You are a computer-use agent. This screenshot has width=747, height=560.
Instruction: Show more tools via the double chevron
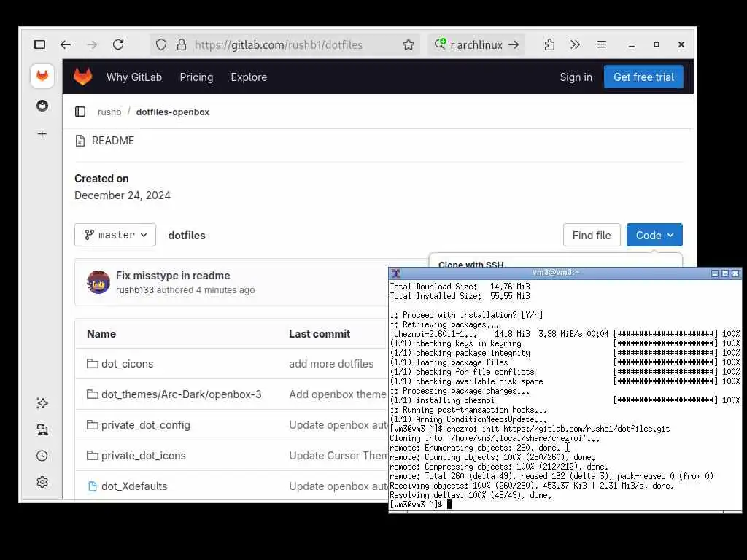(x=575, y=44)
